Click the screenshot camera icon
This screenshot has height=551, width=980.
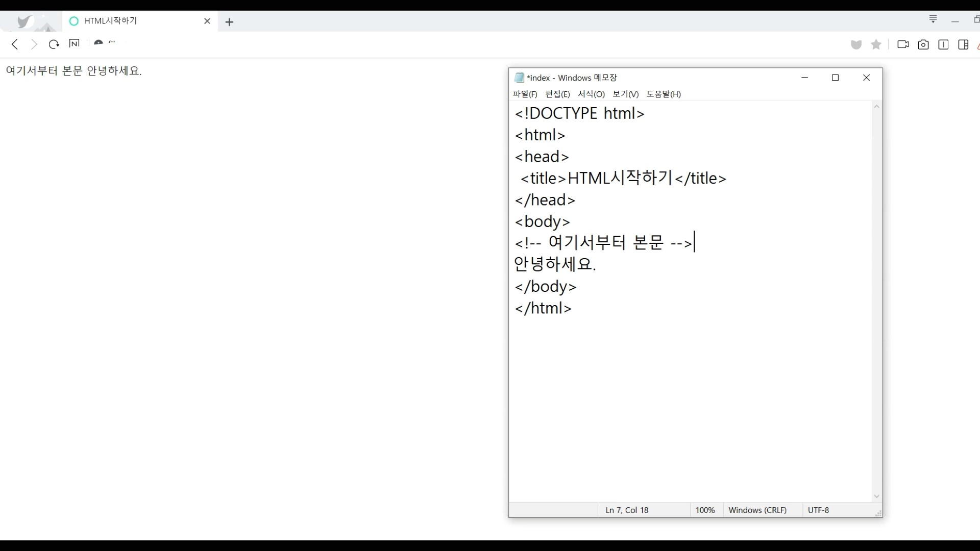coord(923,45)
